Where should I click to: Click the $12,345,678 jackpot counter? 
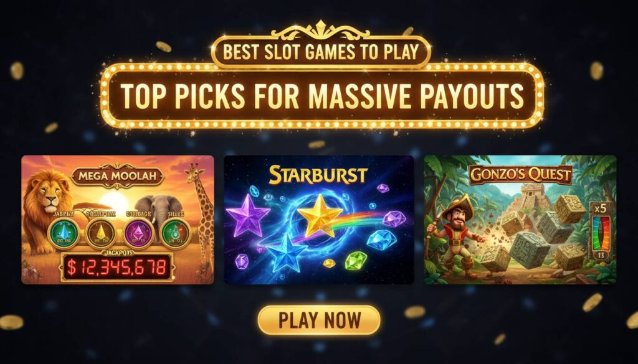pos(117,268)
